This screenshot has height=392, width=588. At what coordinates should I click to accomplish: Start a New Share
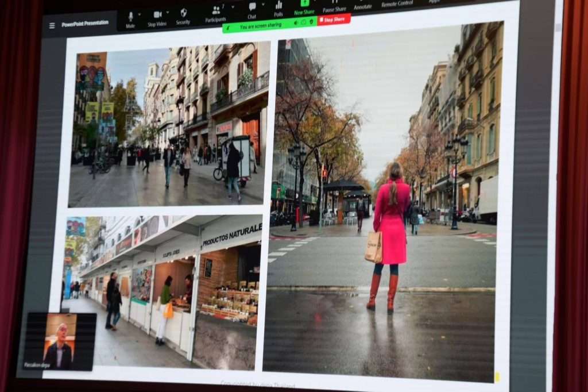click(x=304, y=7)
